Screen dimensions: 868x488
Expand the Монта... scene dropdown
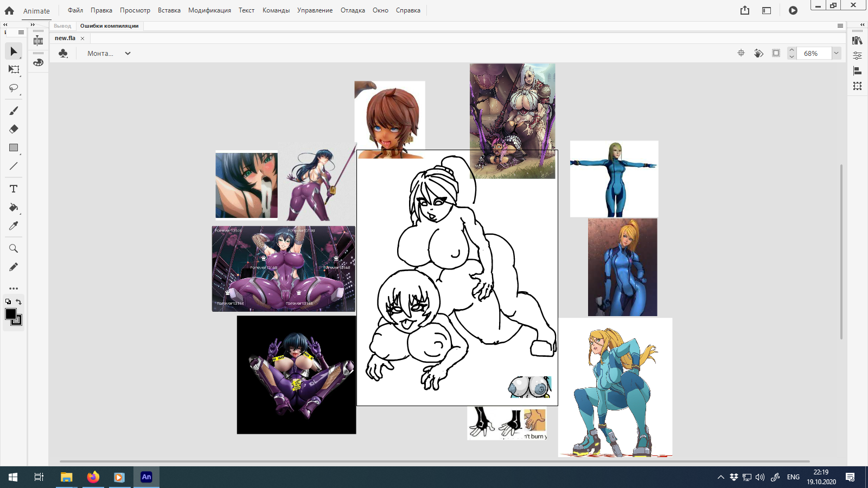127,53
